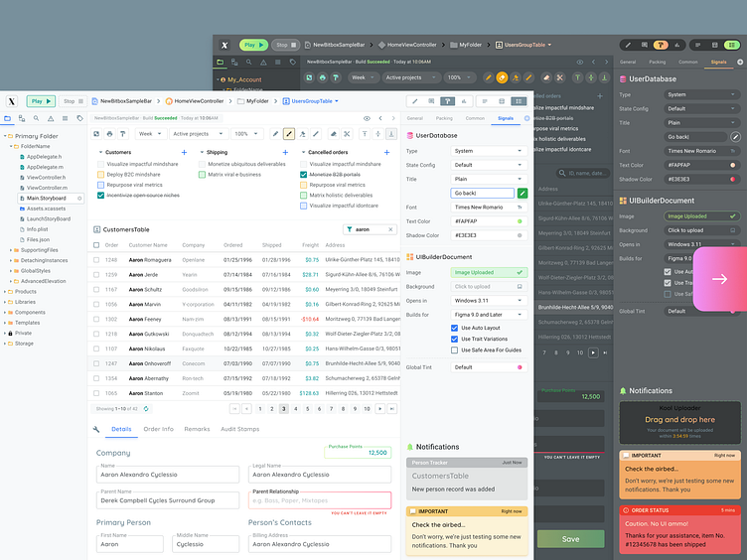Viewport: 747px width, 560px height.
Task: Click the refresh icon beside Showing 1-10 of 42
Action: 146,408
